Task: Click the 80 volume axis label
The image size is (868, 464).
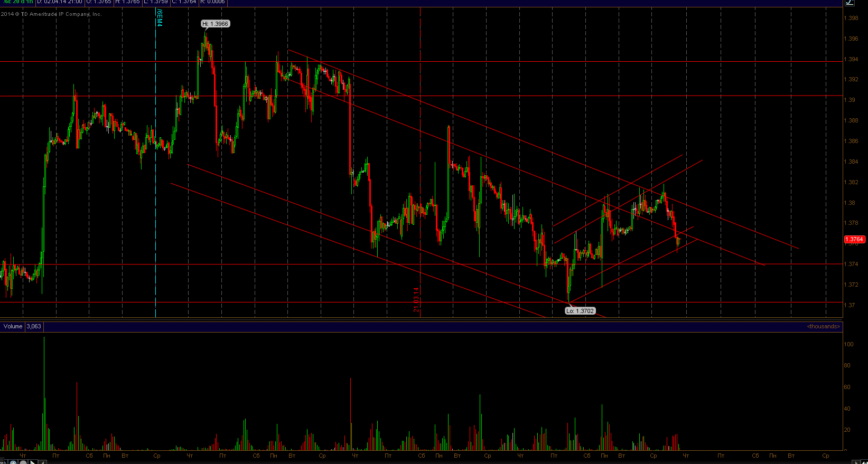Action: pyautogui.click(x=847, y=365)
